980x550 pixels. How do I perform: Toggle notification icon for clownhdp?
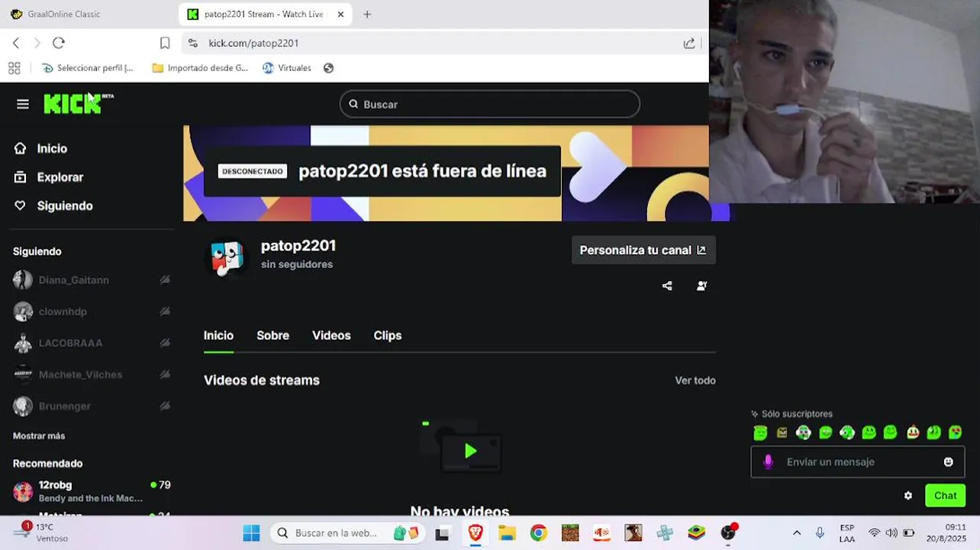point(165,312)
